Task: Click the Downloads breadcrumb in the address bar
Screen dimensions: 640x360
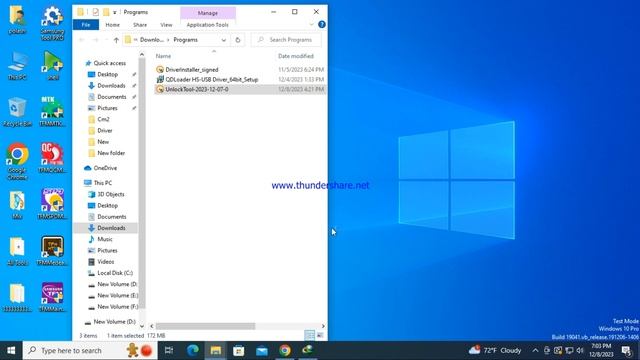Action: click(x=151, y=40)
